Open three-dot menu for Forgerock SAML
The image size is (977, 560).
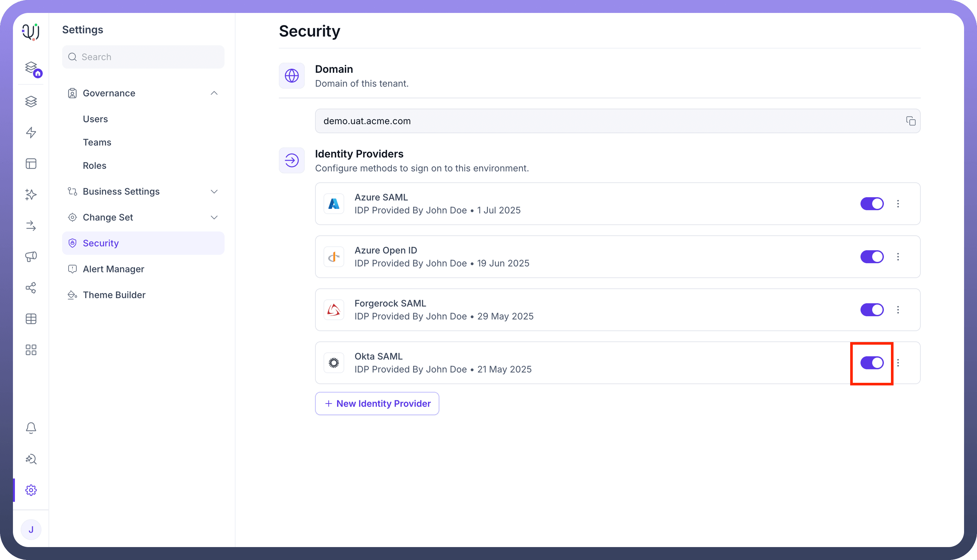(898, 310)
